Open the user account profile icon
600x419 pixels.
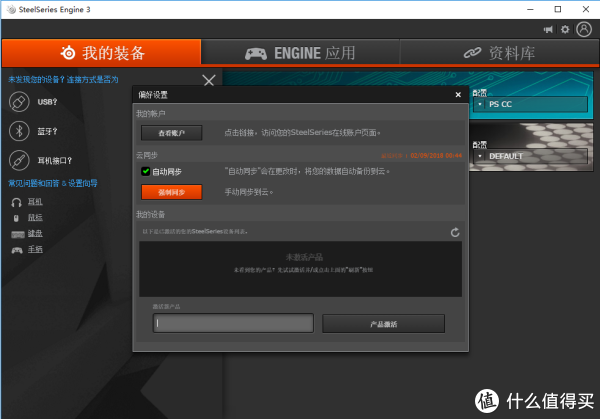[584, 29]
